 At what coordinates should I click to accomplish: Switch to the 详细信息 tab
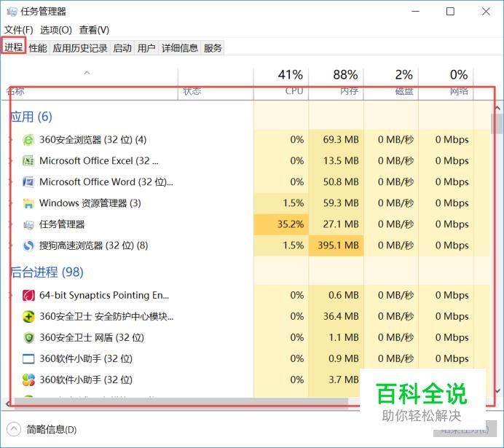point(180,48)
